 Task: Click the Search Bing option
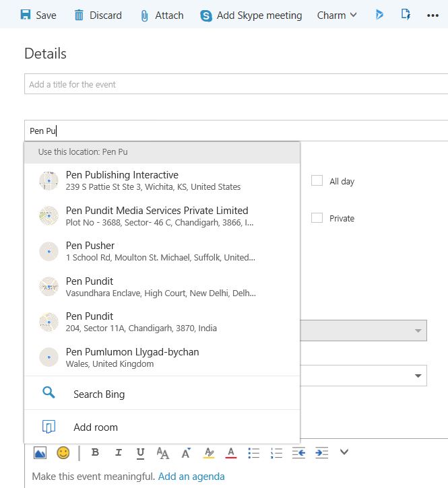(x=162, y=393)
